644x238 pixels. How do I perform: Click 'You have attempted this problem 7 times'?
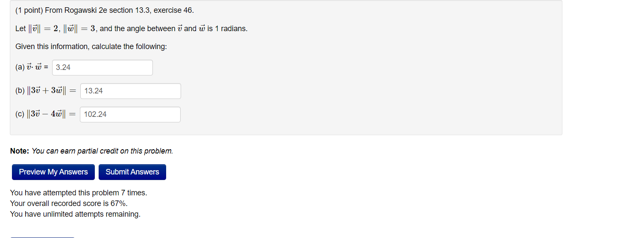tap(79, 193)
